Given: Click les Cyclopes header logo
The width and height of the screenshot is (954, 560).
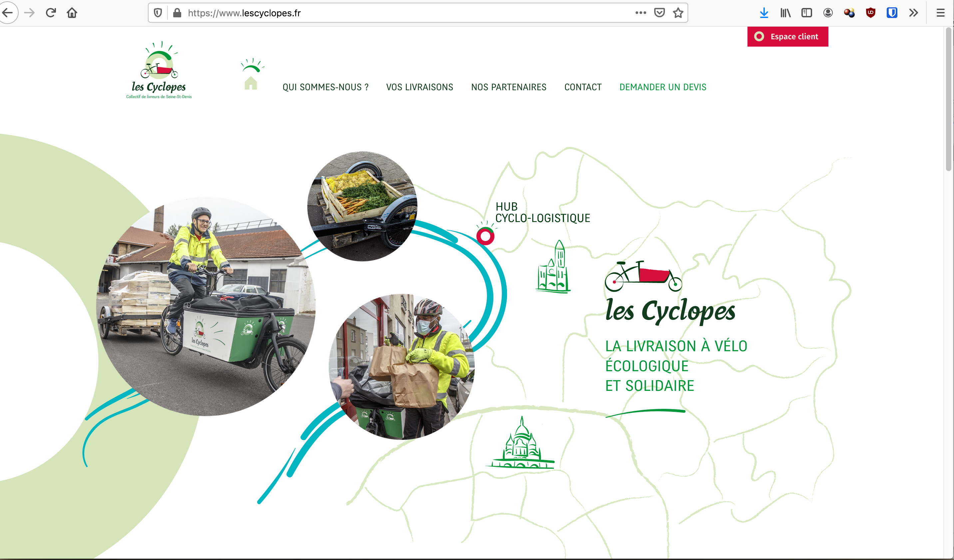Looking at the screenshot, I should click(x=159, y=70).
